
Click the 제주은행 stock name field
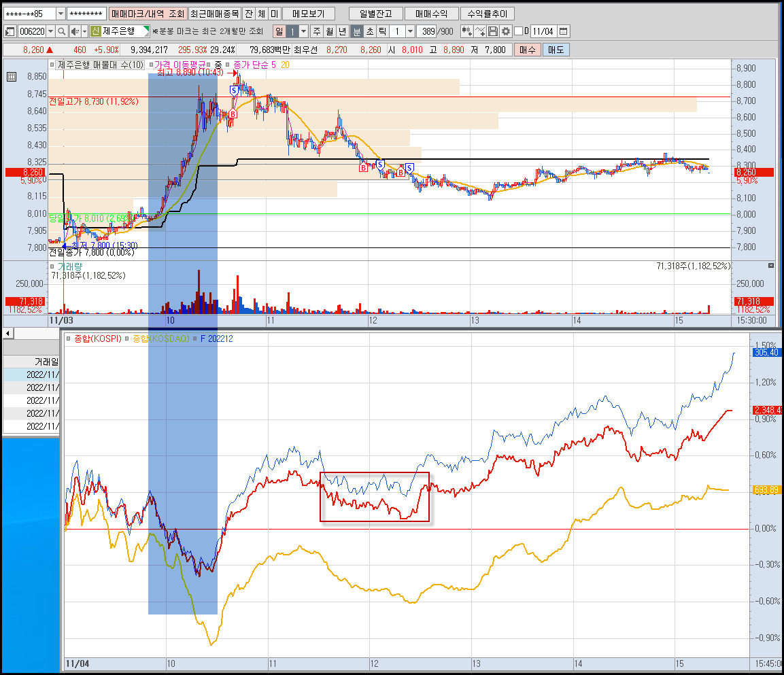[121, 31]
